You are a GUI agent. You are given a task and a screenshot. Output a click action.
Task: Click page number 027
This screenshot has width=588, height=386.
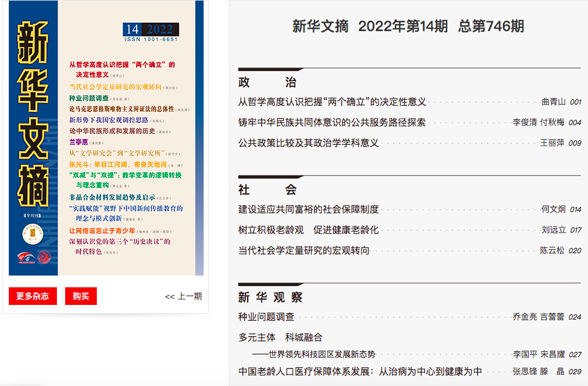(575, 354)
